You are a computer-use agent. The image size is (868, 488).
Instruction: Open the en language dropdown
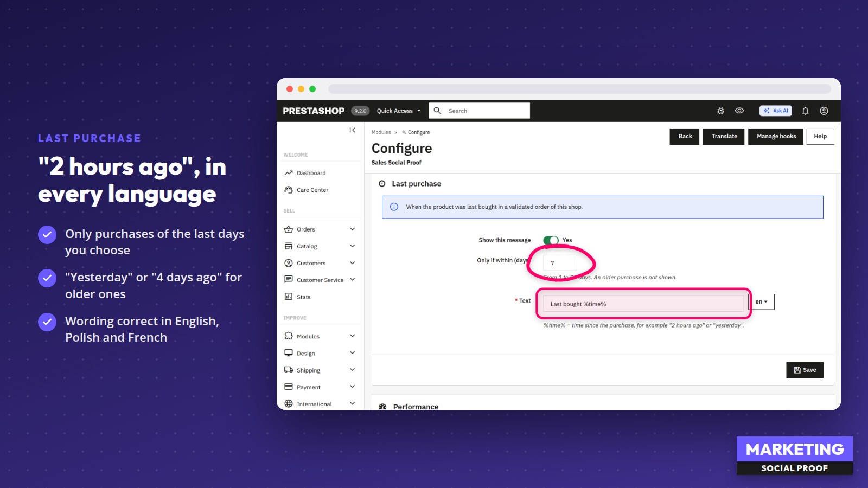coord(762,301)
